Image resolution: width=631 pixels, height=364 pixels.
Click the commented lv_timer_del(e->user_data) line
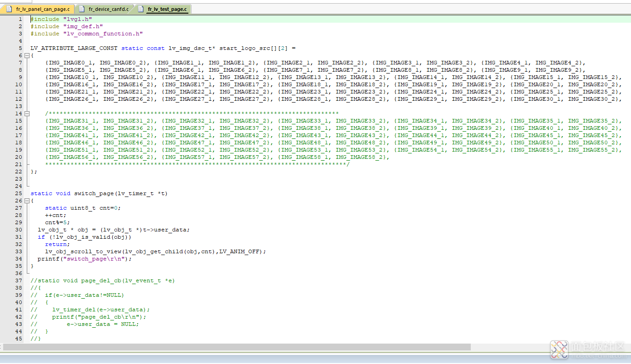90,310
